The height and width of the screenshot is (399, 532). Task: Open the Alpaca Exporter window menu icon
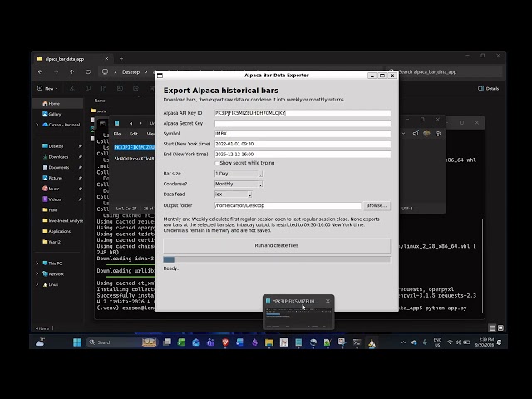click(x=160, y=76)
